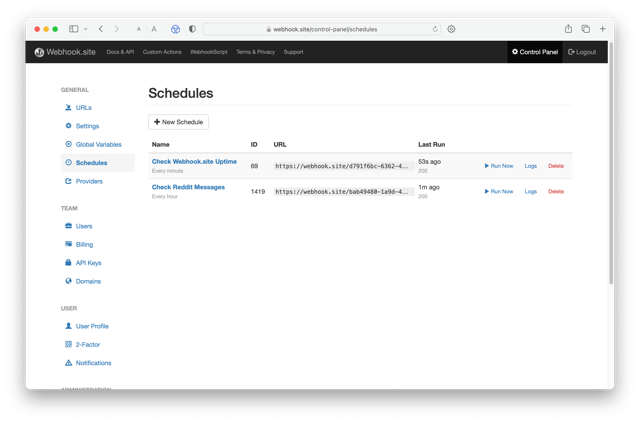
Task: Click the URLs sidebar icon
Action: coord(68,108)
